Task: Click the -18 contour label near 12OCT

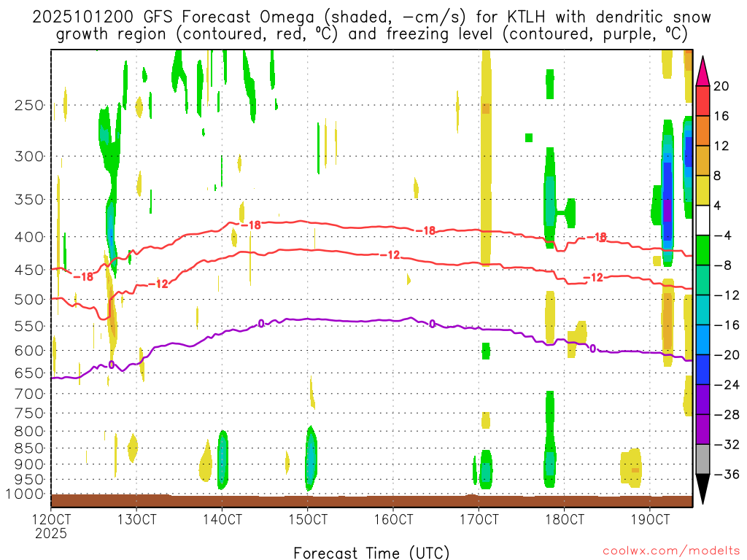Action: pyautogui.click(x=83, y=276)
